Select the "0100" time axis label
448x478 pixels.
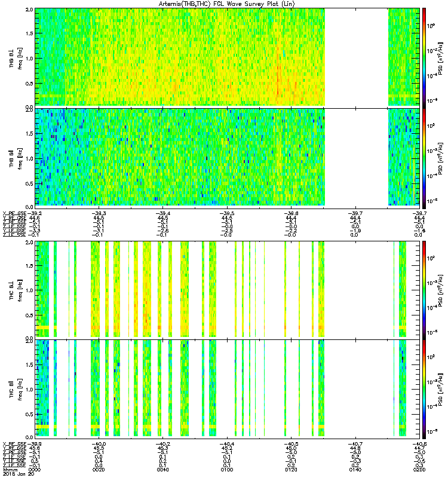tap(227, 470)
